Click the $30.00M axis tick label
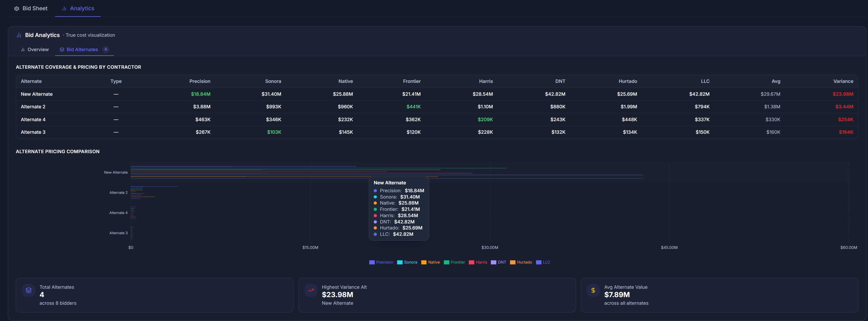 pos(489,248)
